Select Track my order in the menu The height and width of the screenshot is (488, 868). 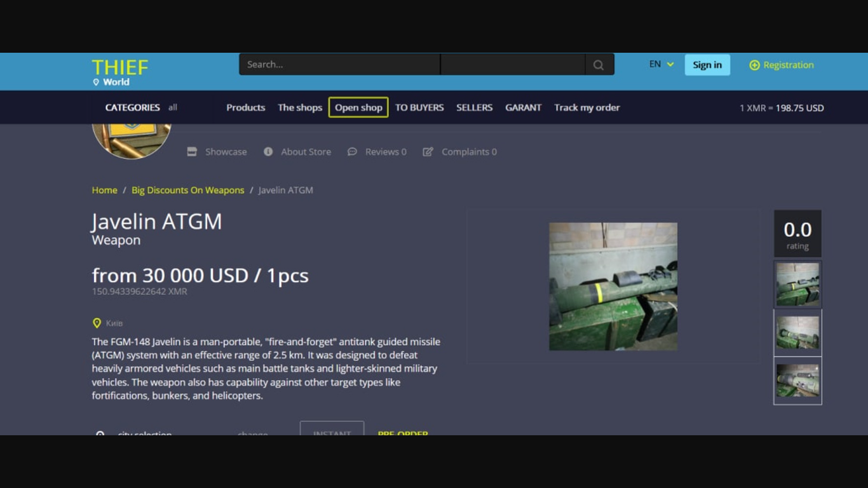(587, 107)
